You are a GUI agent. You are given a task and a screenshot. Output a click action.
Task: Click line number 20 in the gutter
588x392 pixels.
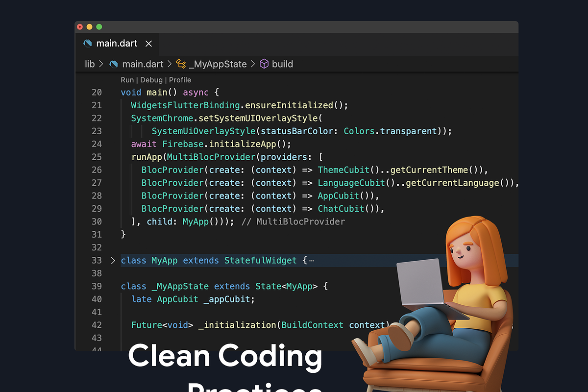pyautogui.click(x=97, y=92)
